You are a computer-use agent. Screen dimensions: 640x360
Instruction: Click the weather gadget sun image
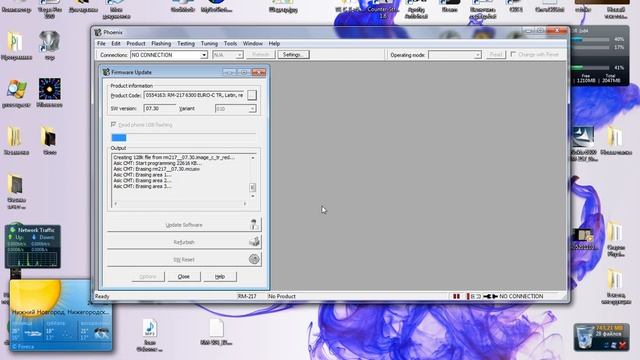[x=36, y=295]
